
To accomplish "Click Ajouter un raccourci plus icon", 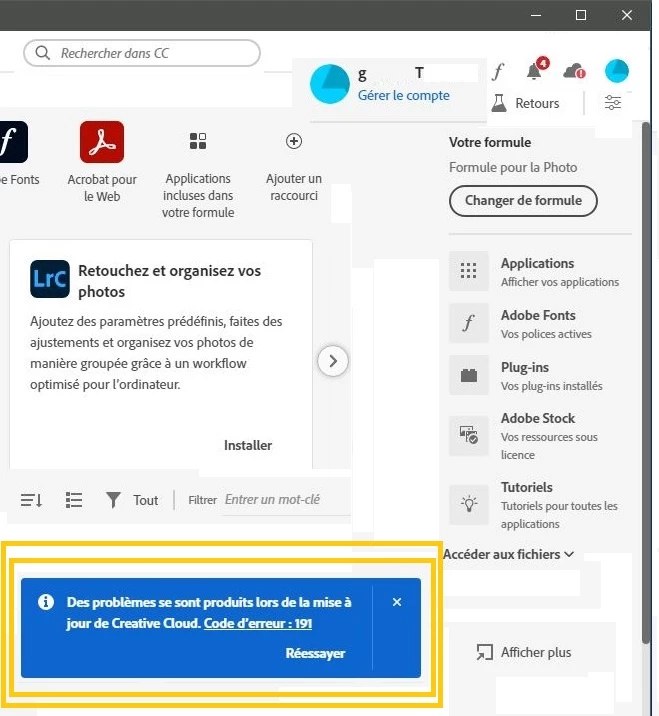I will 294,141.
